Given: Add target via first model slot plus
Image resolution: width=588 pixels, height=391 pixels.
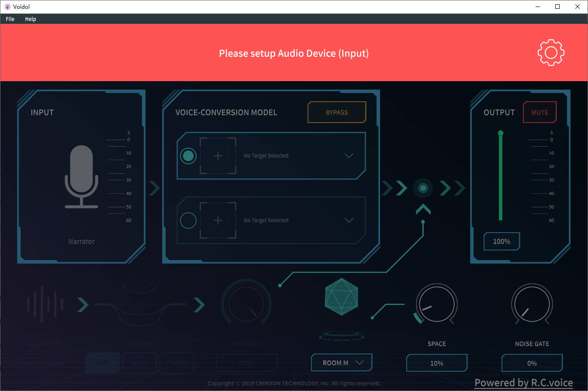Looking at the screenshot, I should [218, 156].
